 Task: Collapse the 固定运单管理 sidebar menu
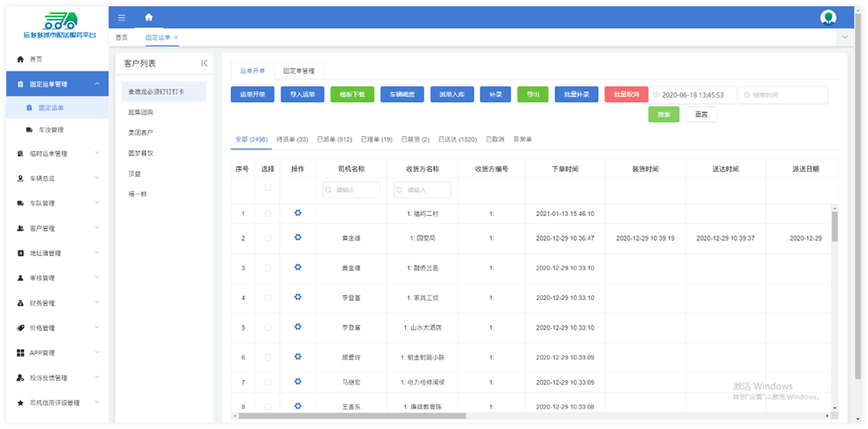point(58,84)
